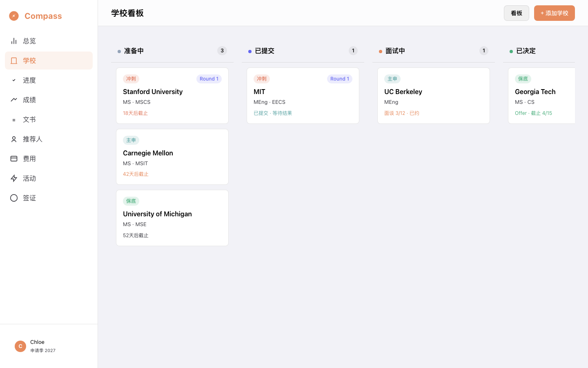Image resolution: width=588 pixels, height=368 pixels.
Task: Click MEng · EECS program text
Action: tap(269, 102)
